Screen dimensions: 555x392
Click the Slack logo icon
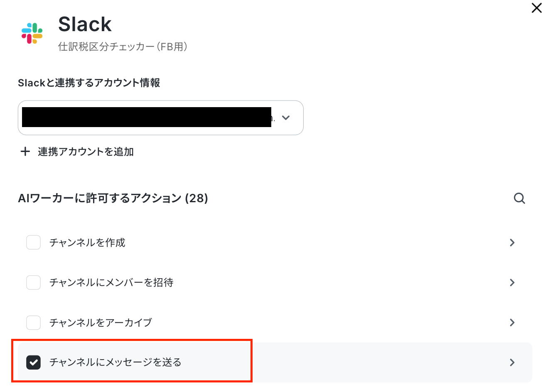coord(32,34)
